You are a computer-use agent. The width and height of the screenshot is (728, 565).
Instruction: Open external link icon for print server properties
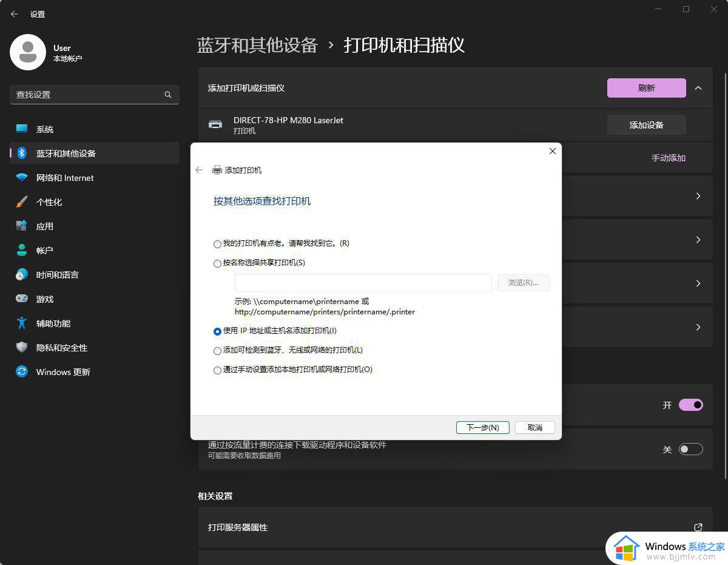(698, 527)
